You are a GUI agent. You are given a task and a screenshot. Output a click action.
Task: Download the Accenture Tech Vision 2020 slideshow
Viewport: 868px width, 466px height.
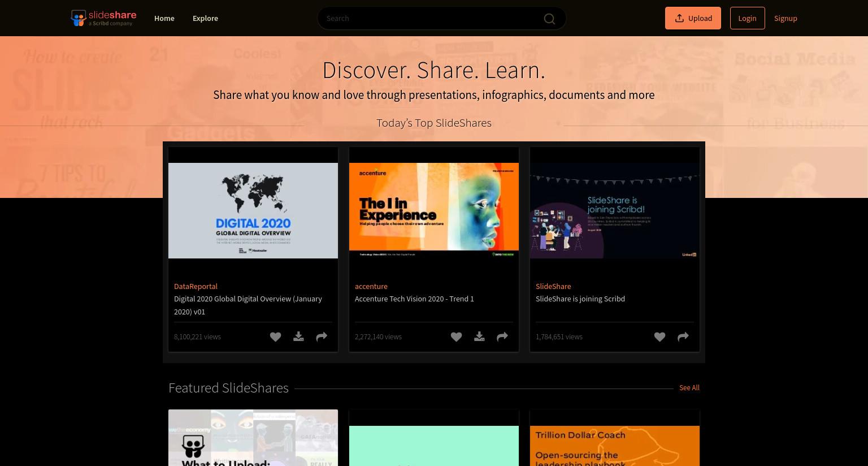pos(479,337)
